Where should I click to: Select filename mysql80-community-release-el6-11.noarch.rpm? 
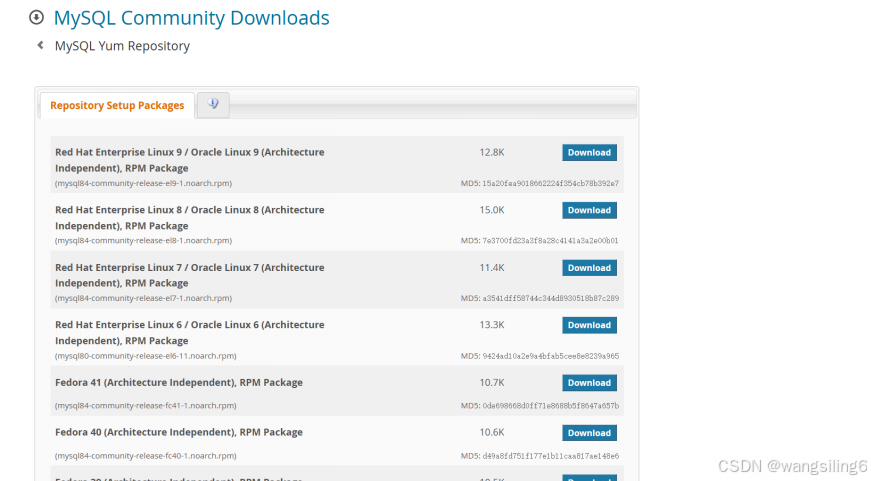[146, 356]
